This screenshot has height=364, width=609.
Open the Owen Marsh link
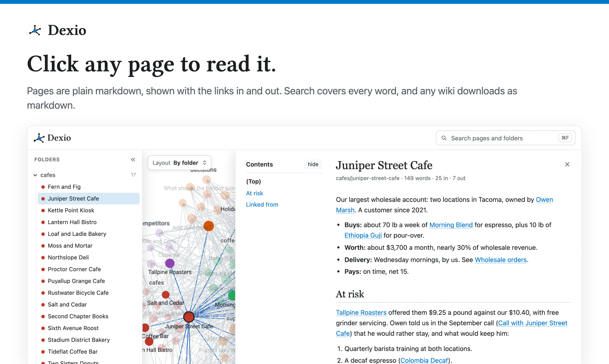[x=544, y=200]
